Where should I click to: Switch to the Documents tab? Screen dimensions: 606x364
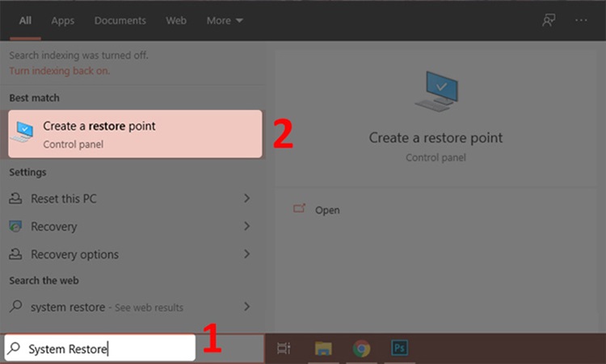120,21
